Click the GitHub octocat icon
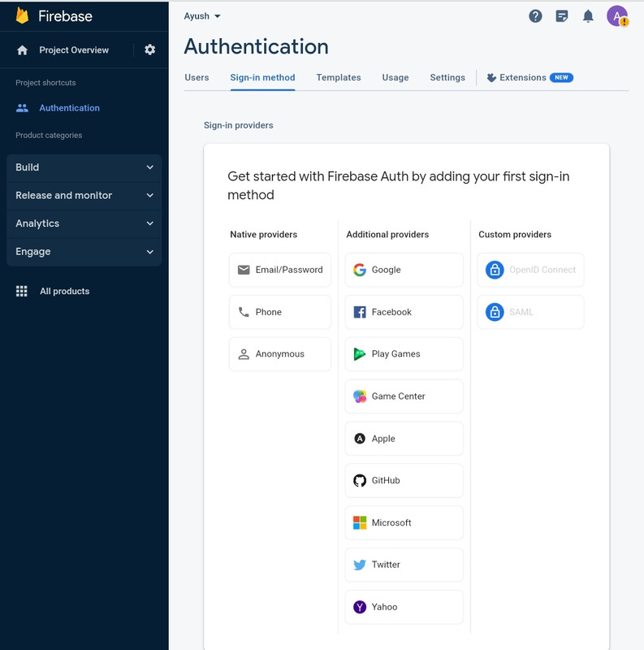Viewport: 644px width, 650px height. click(360, 480)
